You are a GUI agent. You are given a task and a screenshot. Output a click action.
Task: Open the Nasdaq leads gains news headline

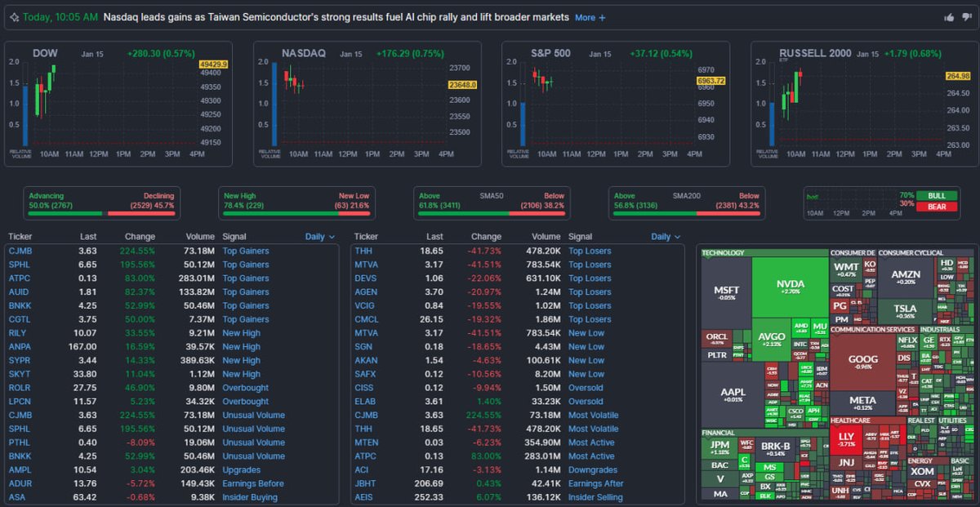[x=336, y=17]
